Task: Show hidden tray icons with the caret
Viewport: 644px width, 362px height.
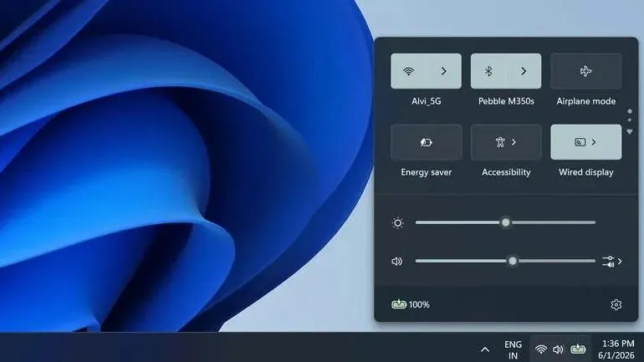Action: tap(485, 349)
